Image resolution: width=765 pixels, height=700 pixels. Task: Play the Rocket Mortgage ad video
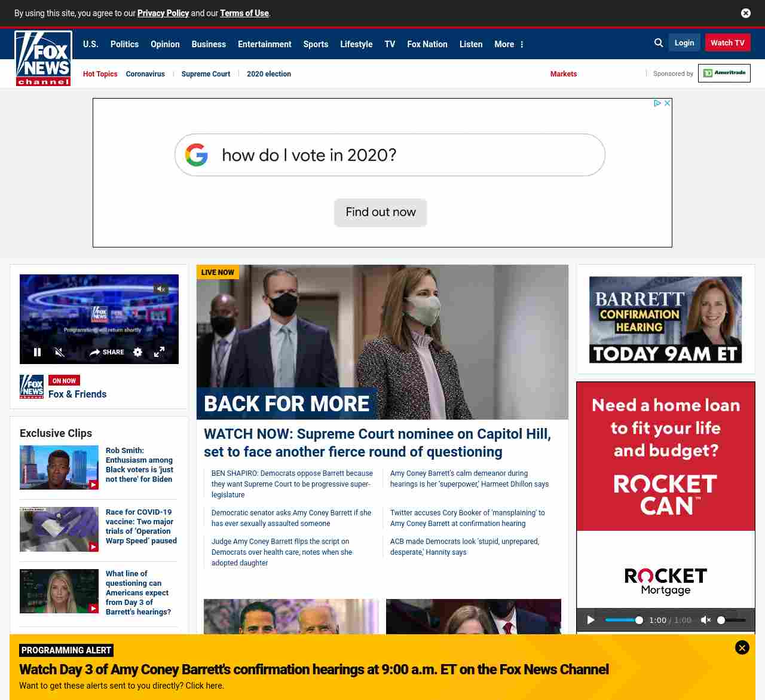pos(590,620)
